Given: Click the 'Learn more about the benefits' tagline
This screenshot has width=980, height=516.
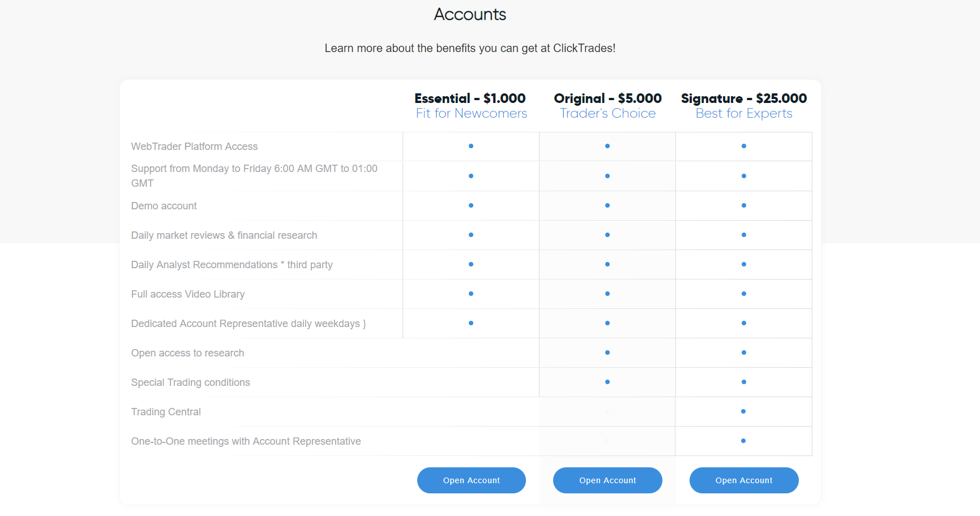Looking at the screenshot, I should pyautogui.click(x=470, y=48).
